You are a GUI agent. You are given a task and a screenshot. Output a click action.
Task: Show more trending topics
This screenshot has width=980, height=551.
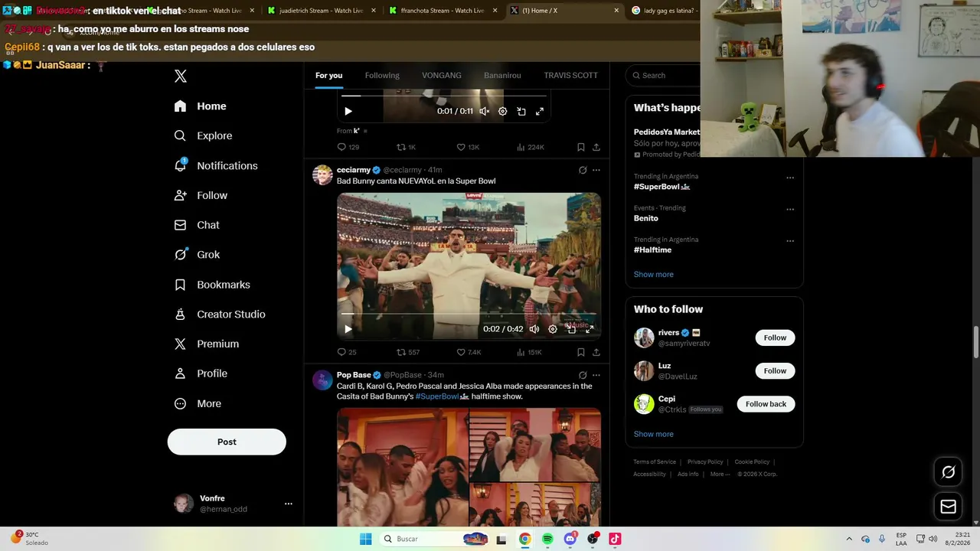tap(654, 274)
